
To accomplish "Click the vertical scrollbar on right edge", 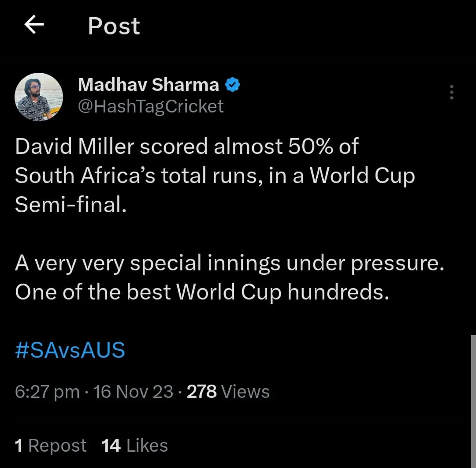I will 473,401.
